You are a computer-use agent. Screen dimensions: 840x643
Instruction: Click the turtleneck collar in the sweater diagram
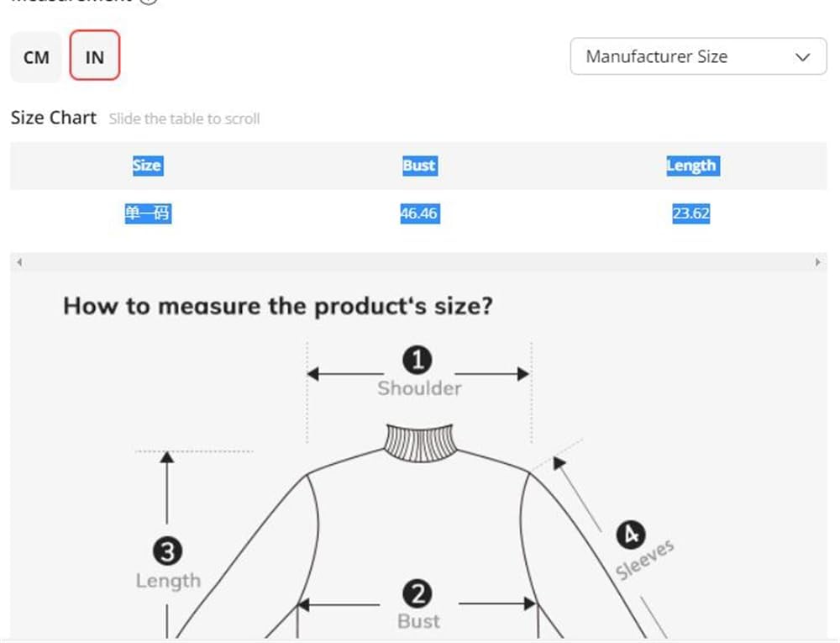pyautogui.click(x=418, y=442)
